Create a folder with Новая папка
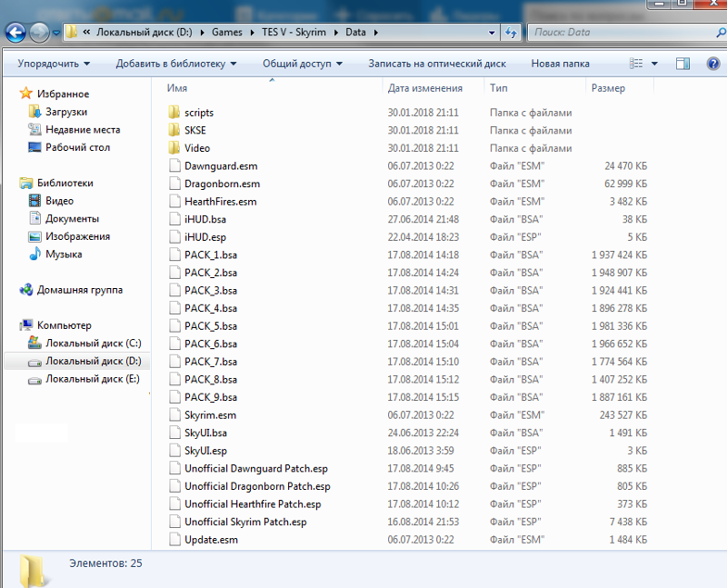This screenshot has height=588, width=727. point(560,64)
